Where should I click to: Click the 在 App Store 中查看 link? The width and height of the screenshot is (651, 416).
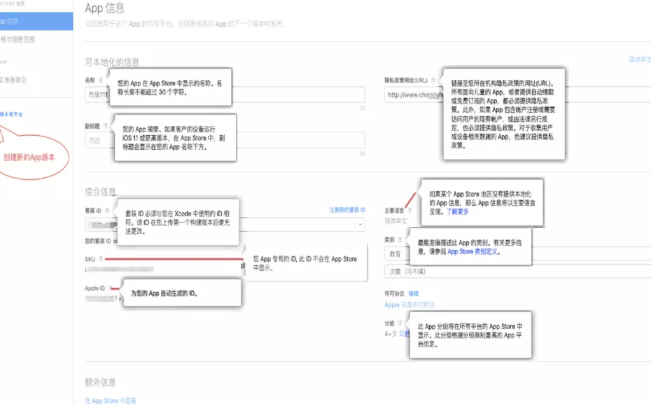pos(110,401)
